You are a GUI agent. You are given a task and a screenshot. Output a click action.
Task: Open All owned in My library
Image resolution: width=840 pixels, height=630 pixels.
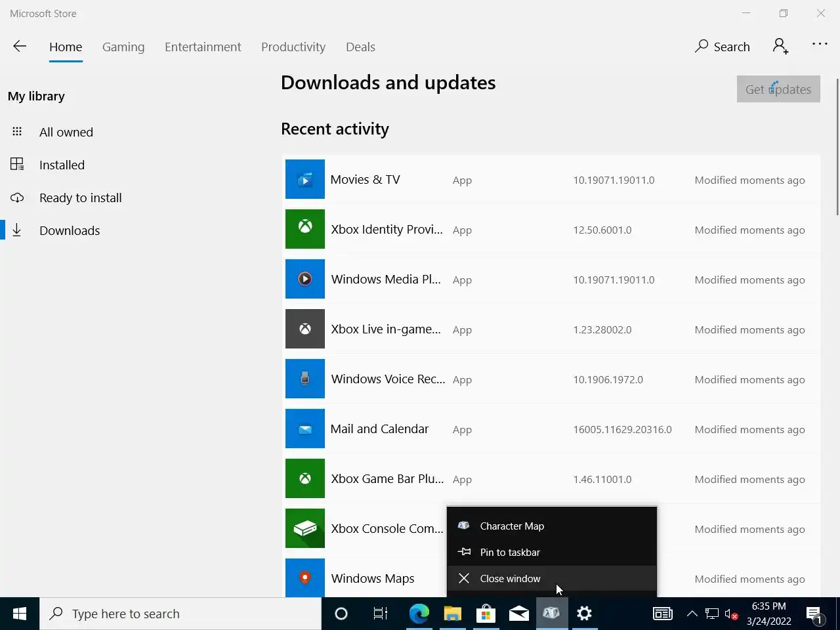tap(66, 132)
